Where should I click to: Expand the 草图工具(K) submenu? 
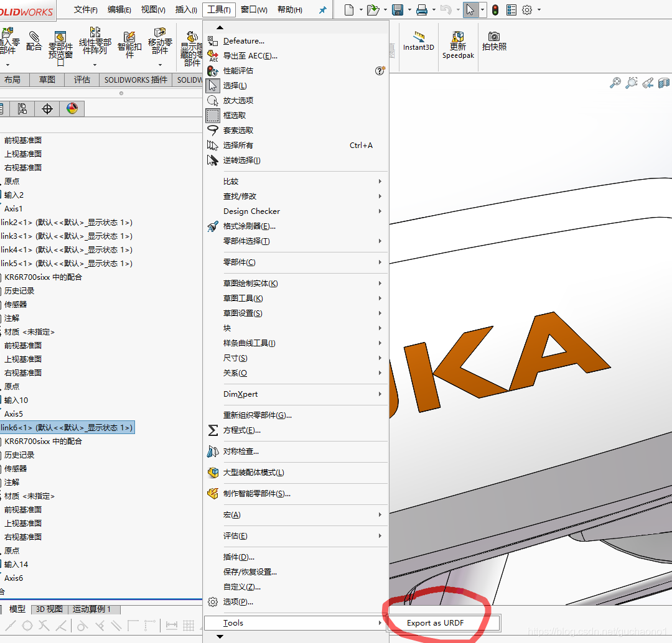[x=296, y=298]
